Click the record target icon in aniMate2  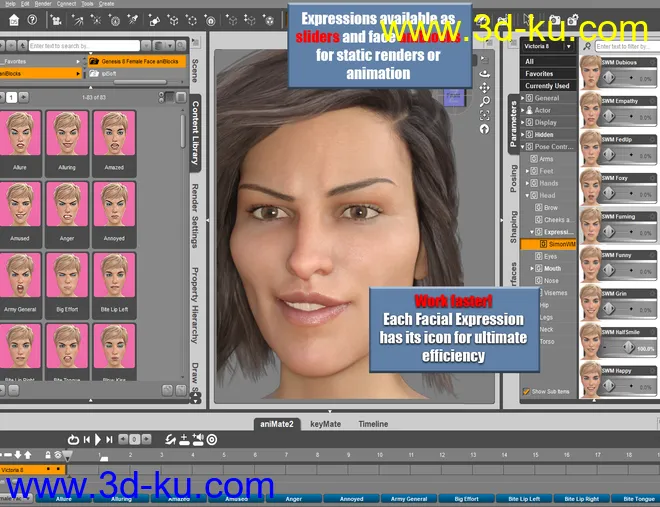[212, 439]
